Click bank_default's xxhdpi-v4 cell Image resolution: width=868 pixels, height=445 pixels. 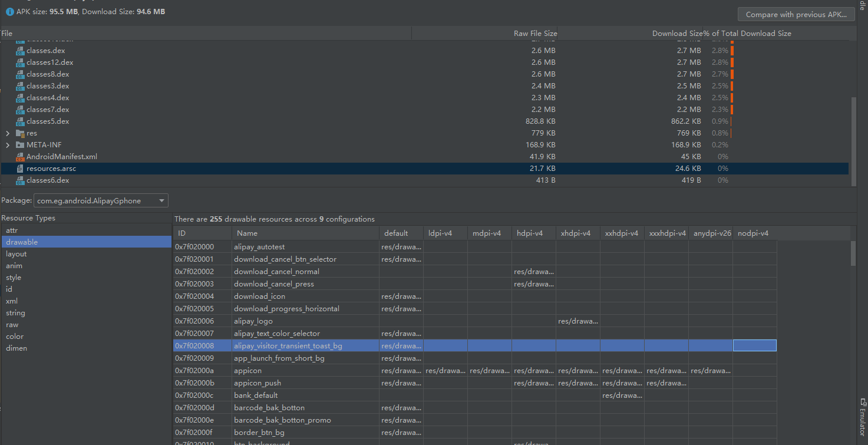[x=622, y=395]
